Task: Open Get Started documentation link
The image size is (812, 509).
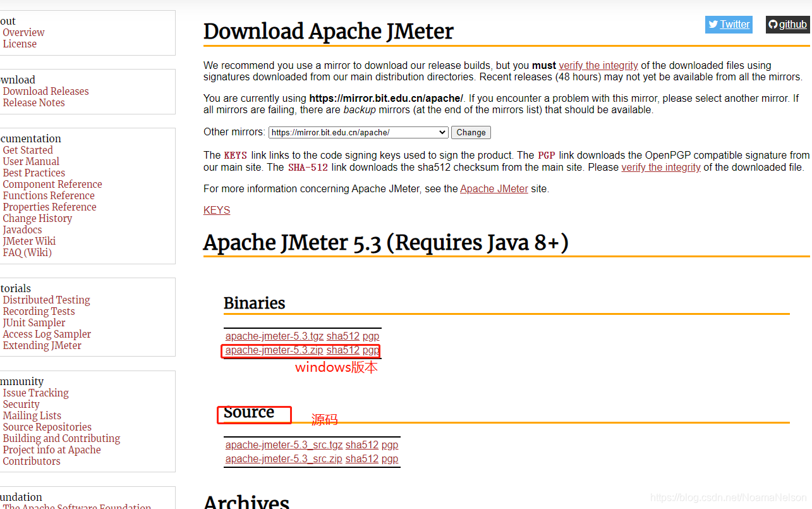Action: pos(28,150)
